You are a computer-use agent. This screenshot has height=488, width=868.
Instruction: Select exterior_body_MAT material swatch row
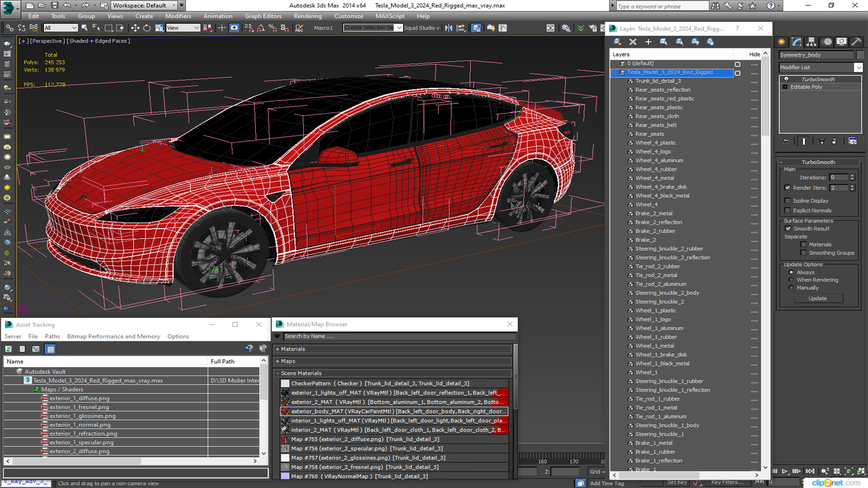pos(394,411)
